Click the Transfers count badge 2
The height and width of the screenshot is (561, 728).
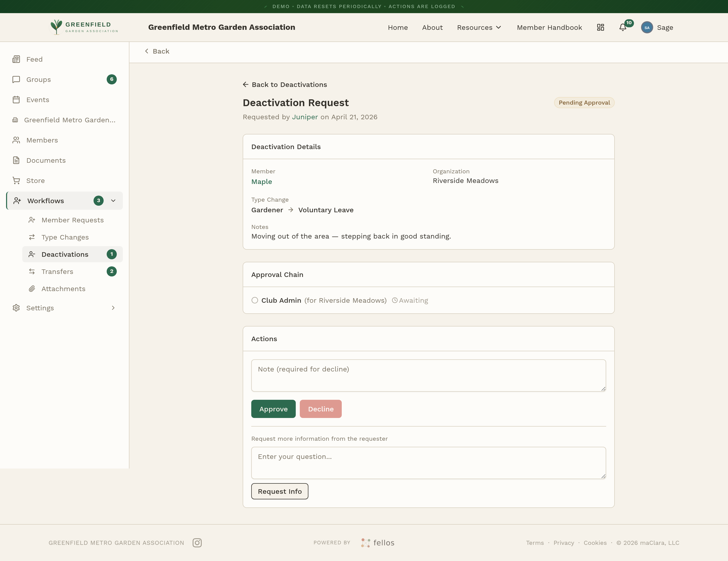[112, 271]
